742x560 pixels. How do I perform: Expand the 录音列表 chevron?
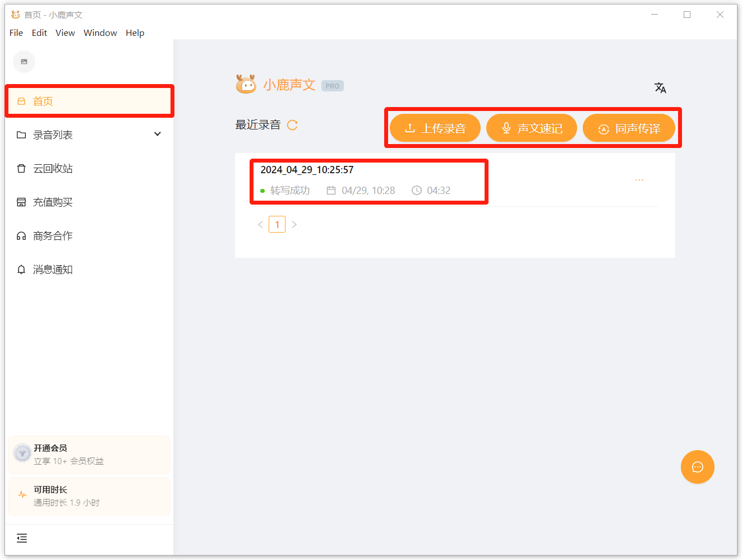(158, 134)
